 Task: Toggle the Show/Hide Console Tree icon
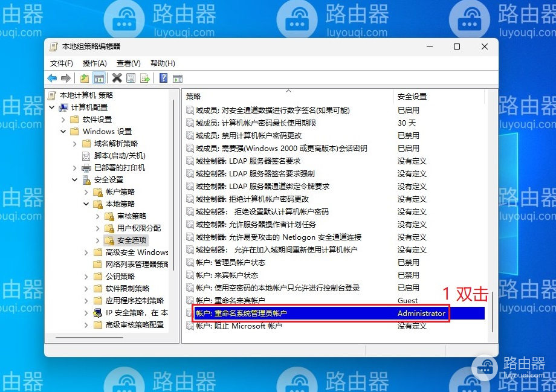tap(99, 78)
